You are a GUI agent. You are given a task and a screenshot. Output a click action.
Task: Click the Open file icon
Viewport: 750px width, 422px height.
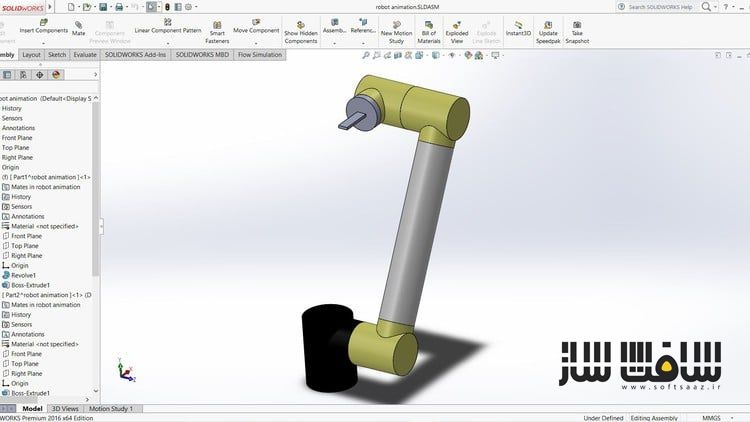[x=87, y=7]
